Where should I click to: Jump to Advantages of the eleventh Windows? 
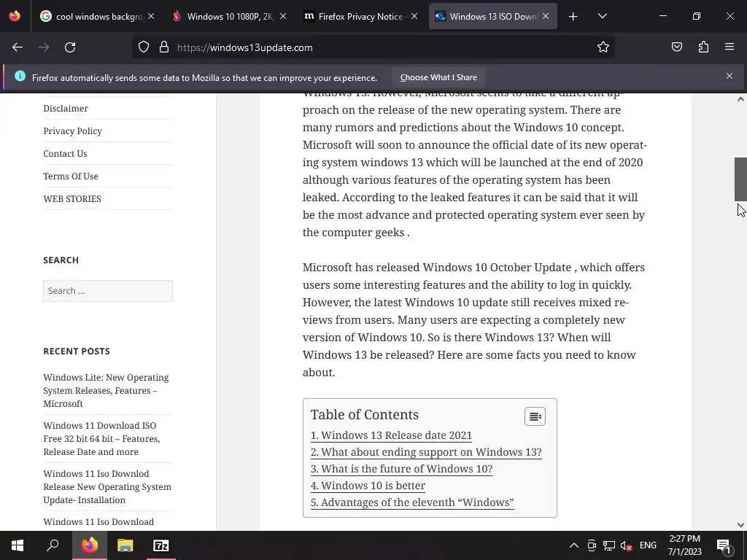(x=412, y=502)
